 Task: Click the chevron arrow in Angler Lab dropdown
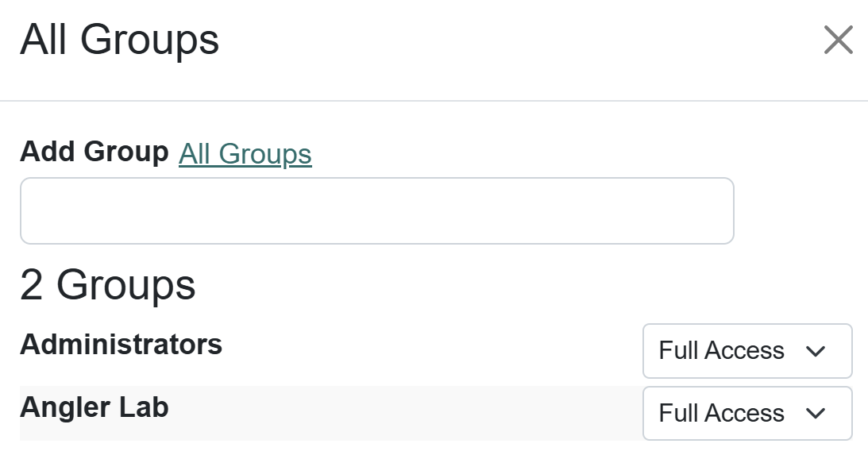click(816, 414)
